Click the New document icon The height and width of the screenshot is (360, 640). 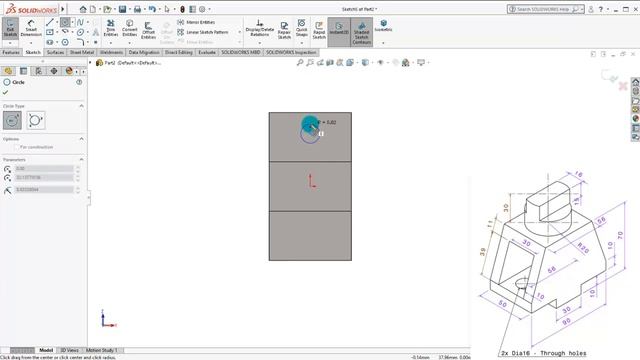[93, 9]
